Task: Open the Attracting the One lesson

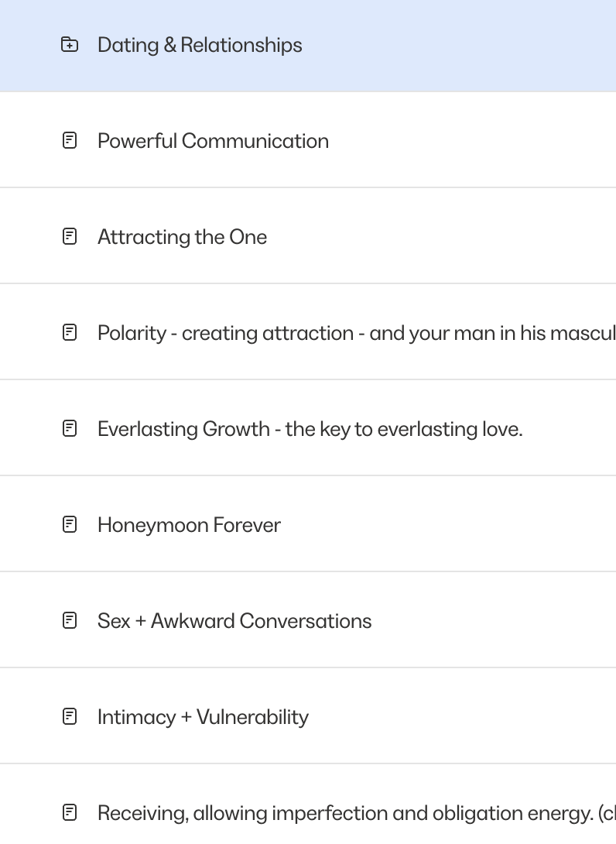Action: pyautogui.click(x=182, y=237)
